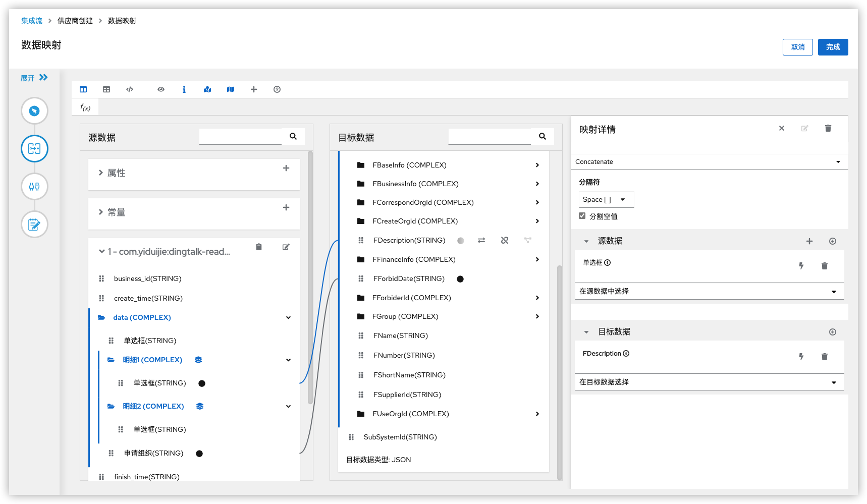Click the 取消 button
The width and height of the screenshot is (867, 504).
798,47
